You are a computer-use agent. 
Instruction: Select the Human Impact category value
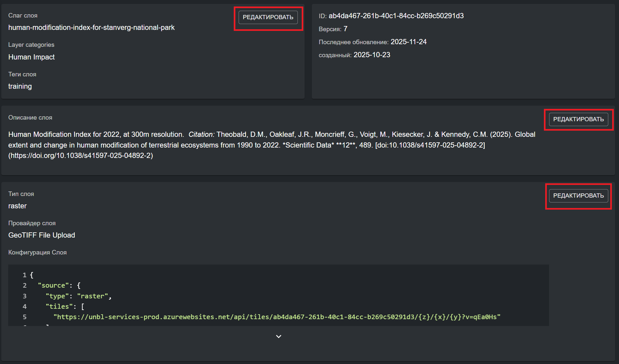[x=32, y=57]
